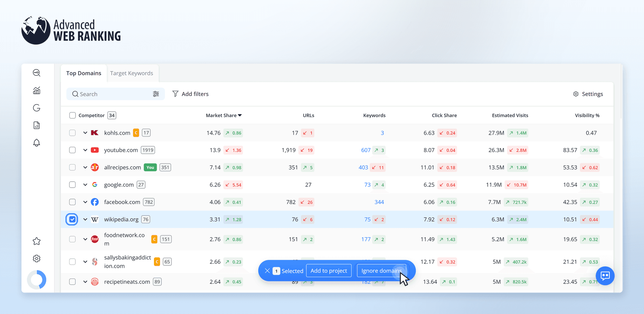Image resolution: width=644 pixels, height=314 pixels.
Task: Open the favorites star sidebar icon
Action: 37,241
